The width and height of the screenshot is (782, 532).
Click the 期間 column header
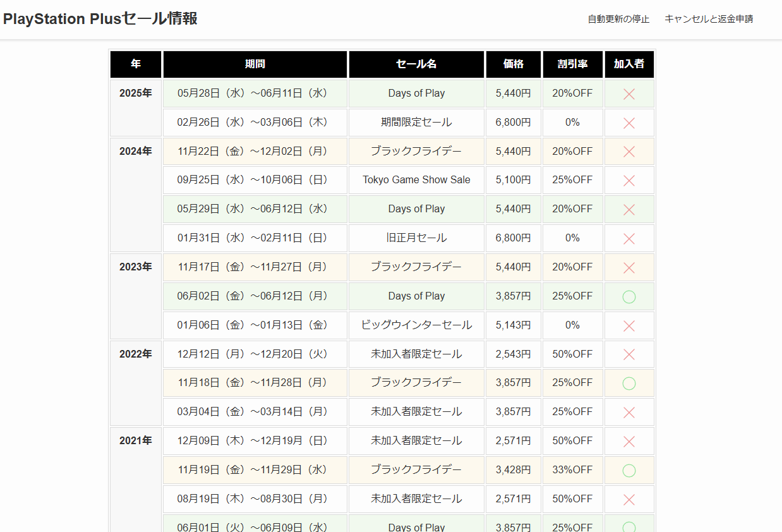click(x=255, y=64)
